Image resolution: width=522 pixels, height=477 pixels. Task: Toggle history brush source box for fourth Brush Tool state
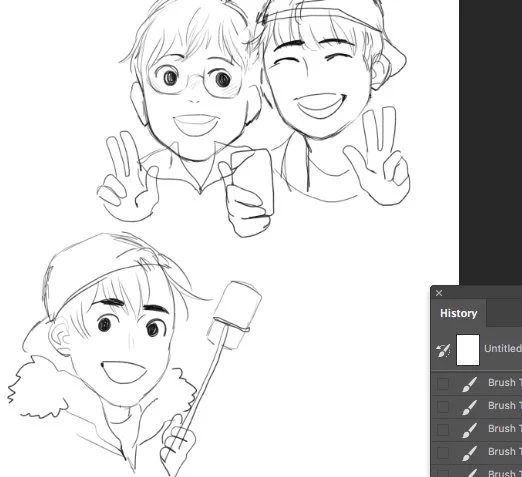(443, 453)
